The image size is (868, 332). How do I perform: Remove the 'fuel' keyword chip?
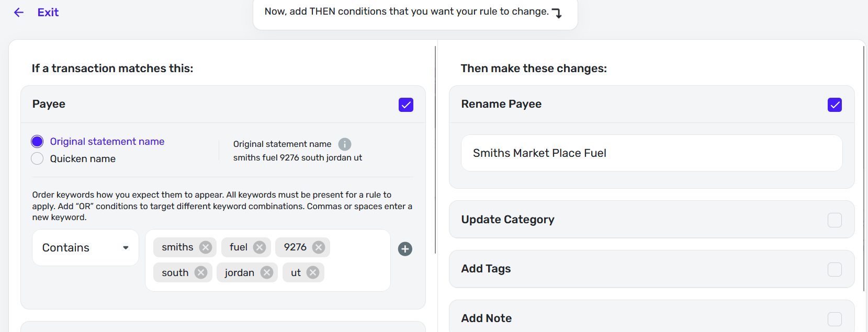[260, 247]
